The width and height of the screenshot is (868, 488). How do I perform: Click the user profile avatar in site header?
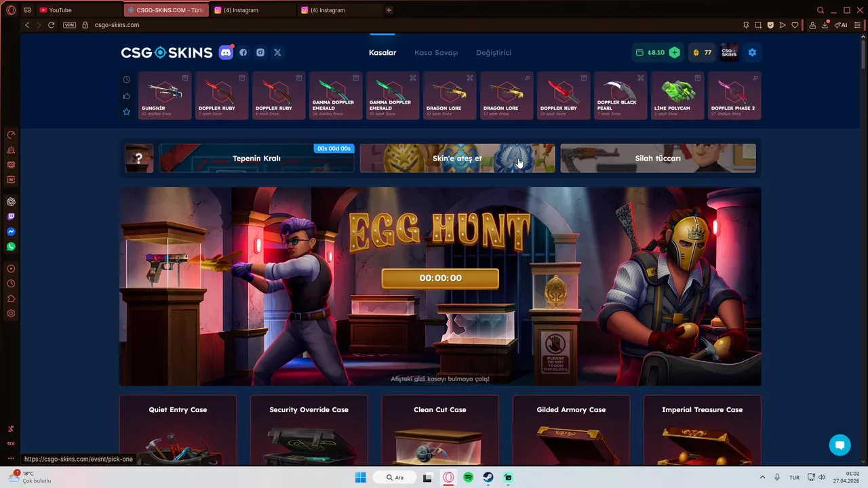(x=729, y=52)
